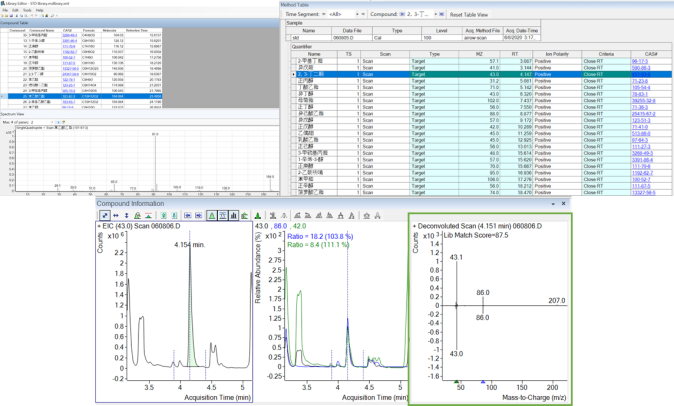This screenshot has width=674, height=406.
Task: Click green peak with arrow icon after spectrum button
Action: (x=244, y=216)
